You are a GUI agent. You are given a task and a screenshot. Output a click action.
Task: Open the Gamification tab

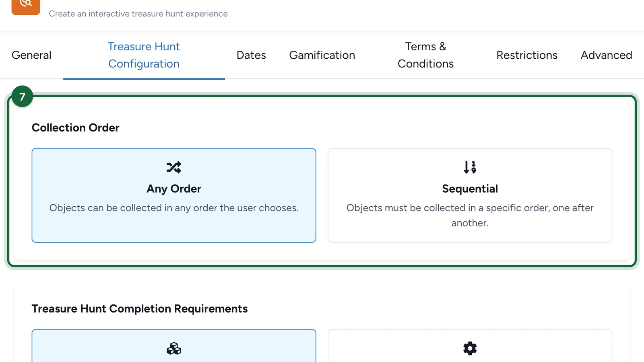pos(322,55)
